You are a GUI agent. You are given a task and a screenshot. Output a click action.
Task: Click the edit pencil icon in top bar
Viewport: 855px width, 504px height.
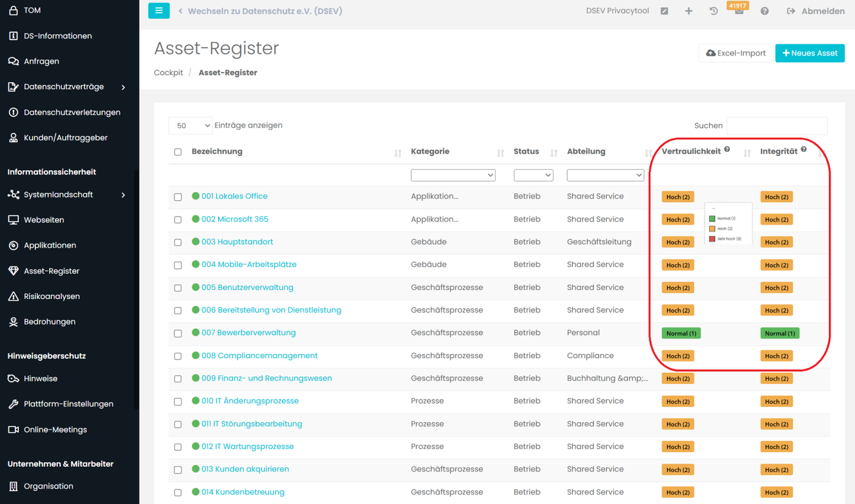664,11
